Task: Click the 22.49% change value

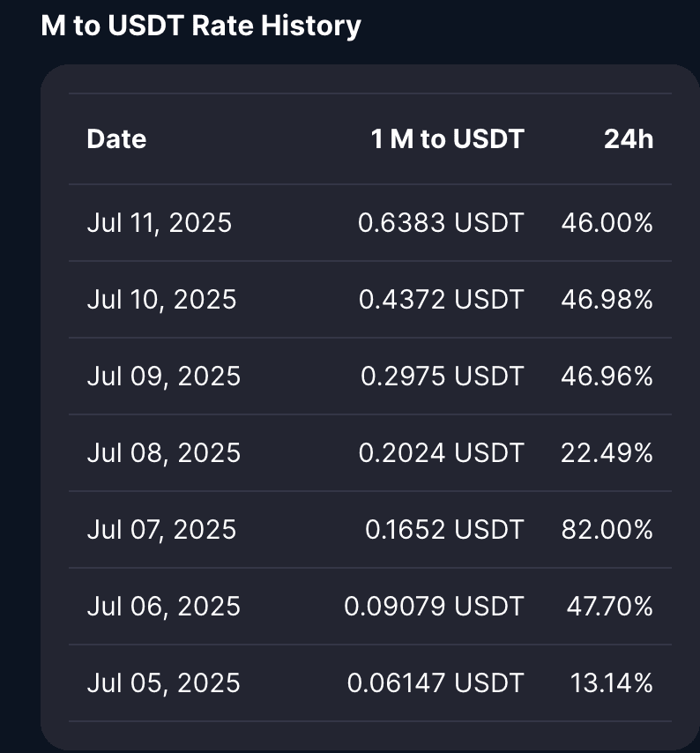Action: click(x=607, y=453)
